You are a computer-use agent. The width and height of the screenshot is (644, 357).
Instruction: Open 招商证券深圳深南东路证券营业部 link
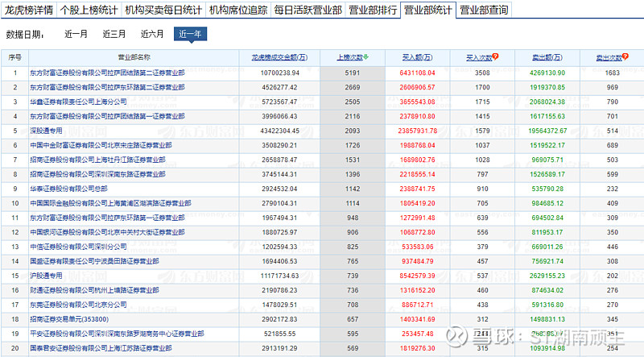click(97, 174)
